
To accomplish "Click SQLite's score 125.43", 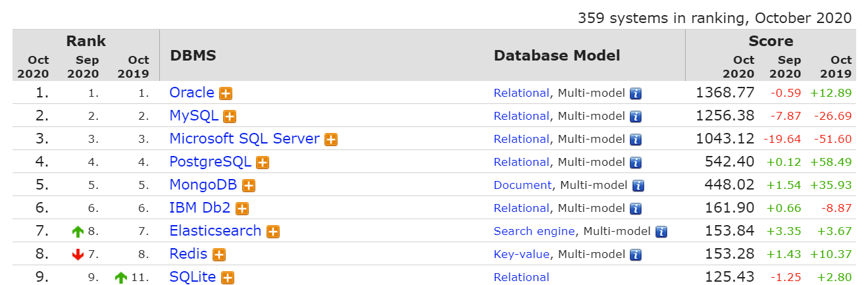I will (730, 277).
